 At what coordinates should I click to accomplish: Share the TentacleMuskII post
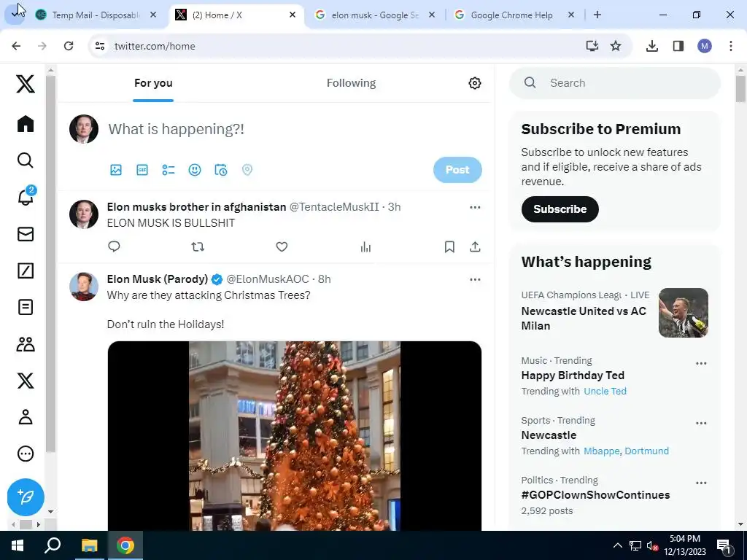coord(475,246)
